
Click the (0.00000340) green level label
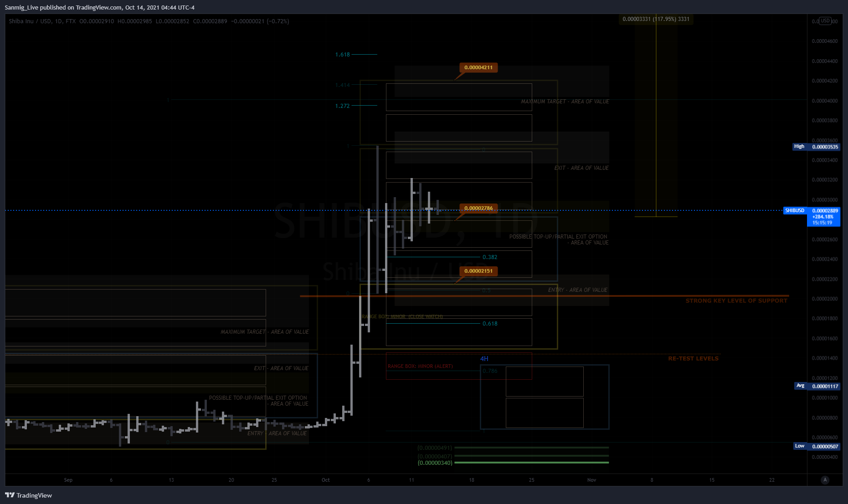tap(435, 463)
